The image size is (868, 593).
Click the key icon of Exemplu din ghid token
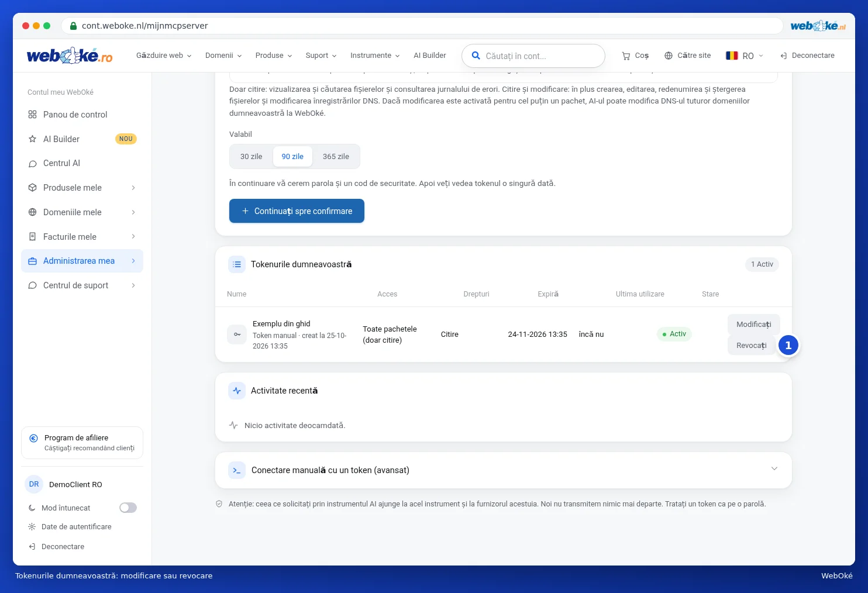[x=237, y=335]
